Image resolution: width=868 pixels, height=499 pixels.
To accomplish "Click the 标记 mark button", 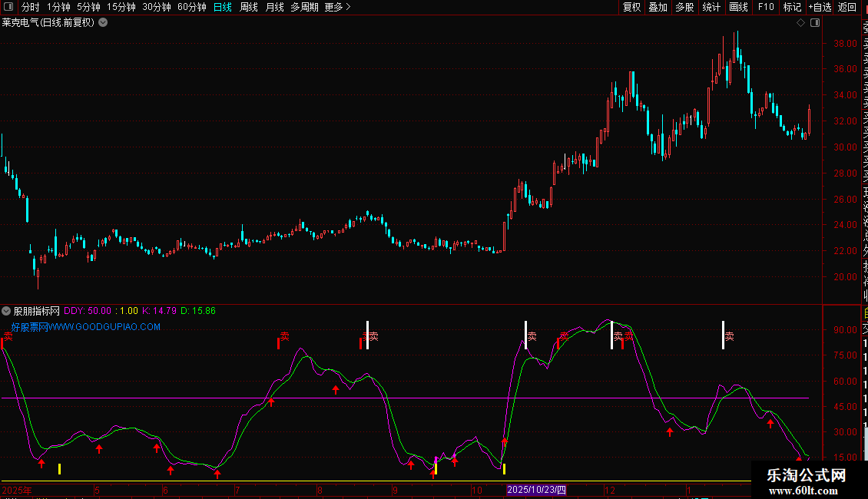I will point(792,7).
